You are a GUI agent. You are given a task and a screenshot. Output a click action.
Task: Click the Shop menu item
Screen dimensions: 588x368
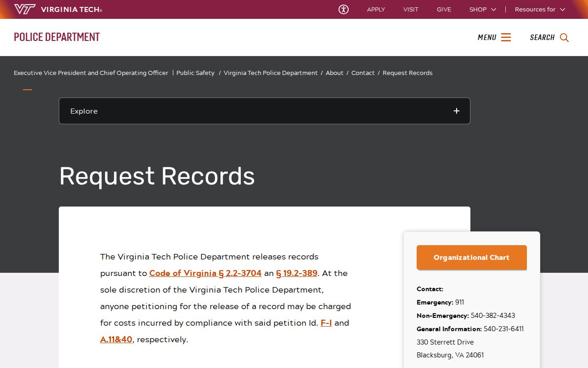(478, 9)
